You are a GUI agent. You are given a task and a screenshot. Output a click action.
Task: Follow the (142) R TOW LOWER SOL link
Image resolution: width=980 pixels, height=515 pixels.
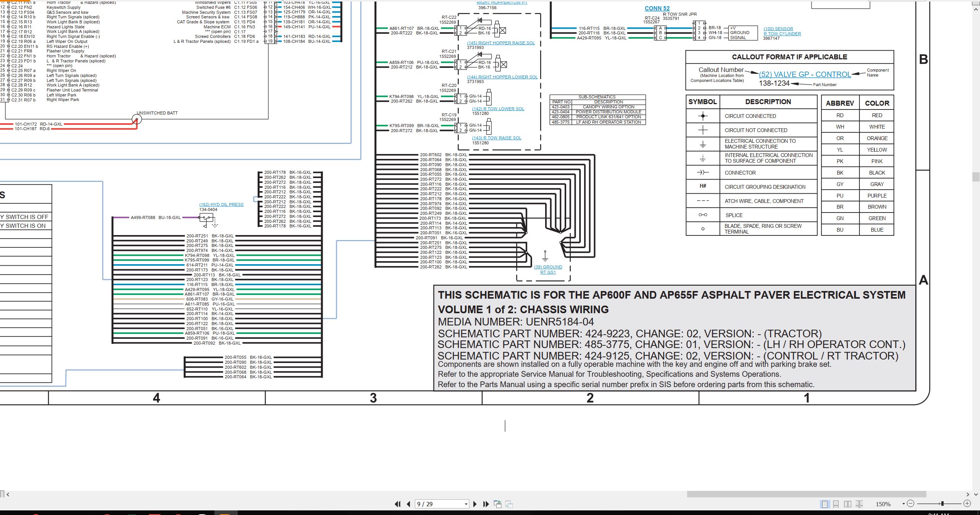[x=498, y=109]
